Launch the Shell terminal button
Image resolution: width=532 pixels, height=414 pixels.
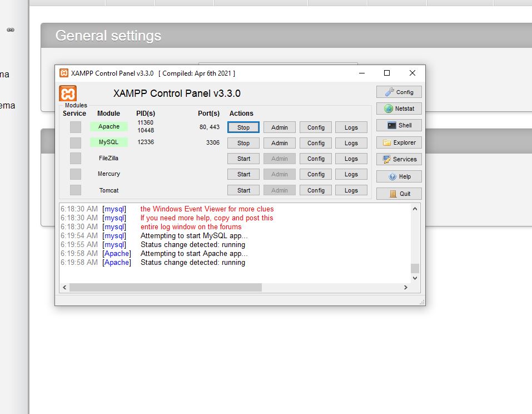(399, 126)
